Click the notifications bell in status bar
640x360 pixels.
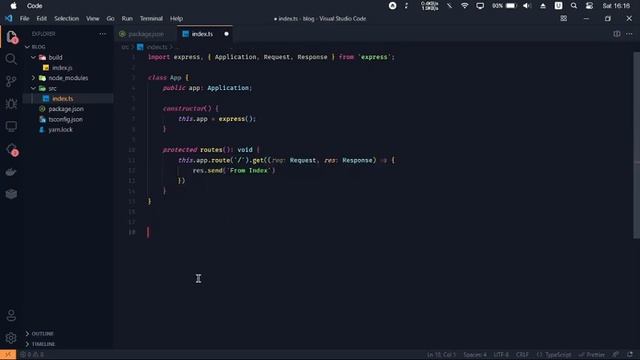(630, 355)
